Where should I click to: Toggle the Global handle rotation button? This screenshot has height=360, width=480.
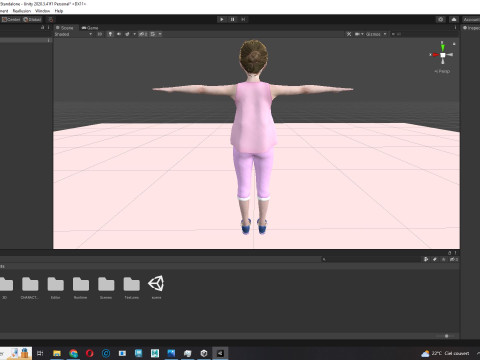(32, 19)
